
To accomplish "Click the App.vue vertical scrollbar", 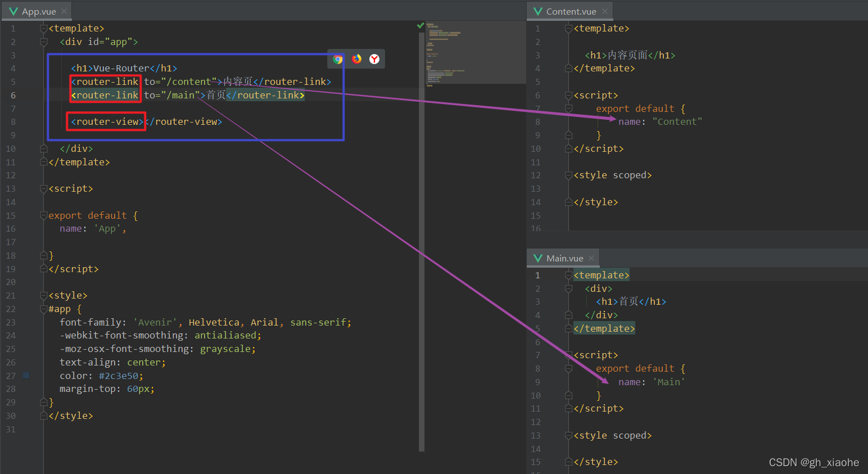I will (422, 242).
